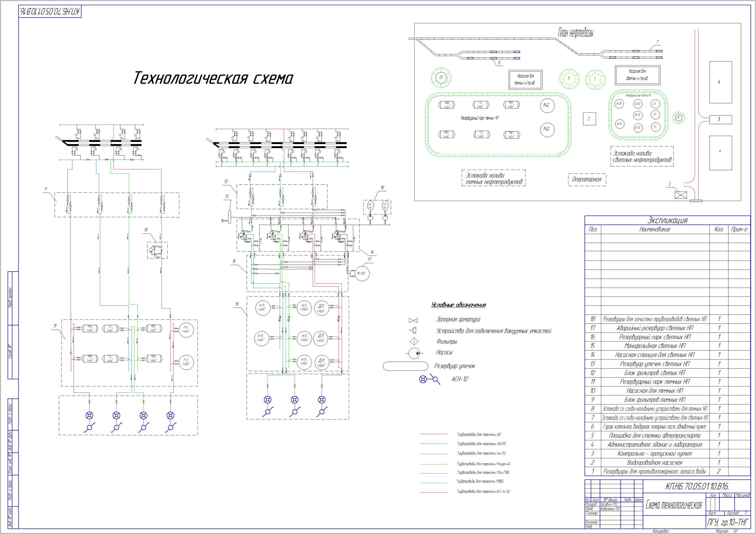This screenshot has height=534, width=756.
Task: Click 'Формат А1' at the bottom
Action: [727, 531]
